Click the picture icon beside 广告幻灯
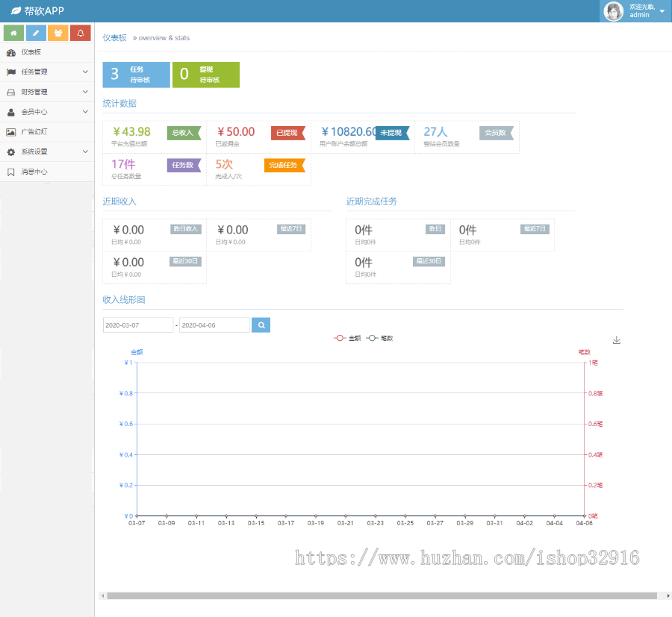672x617 pixels. pyautogui.click(x=11, y=132)
